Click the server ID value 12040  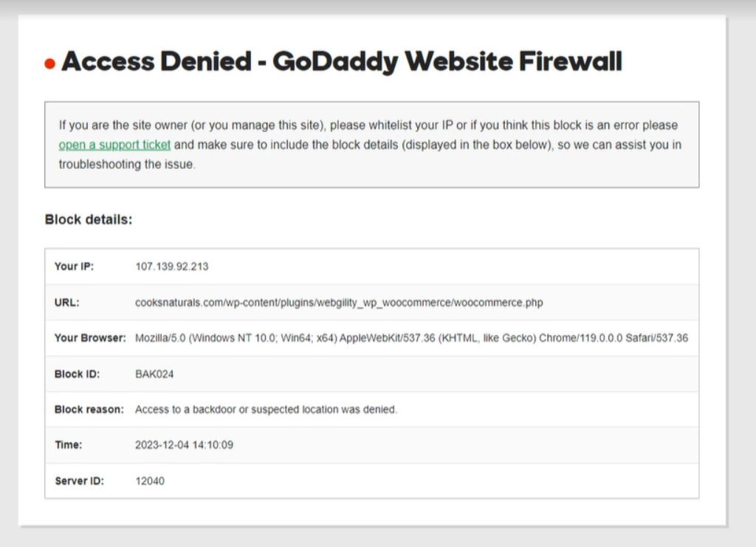(x=150, y=481)
